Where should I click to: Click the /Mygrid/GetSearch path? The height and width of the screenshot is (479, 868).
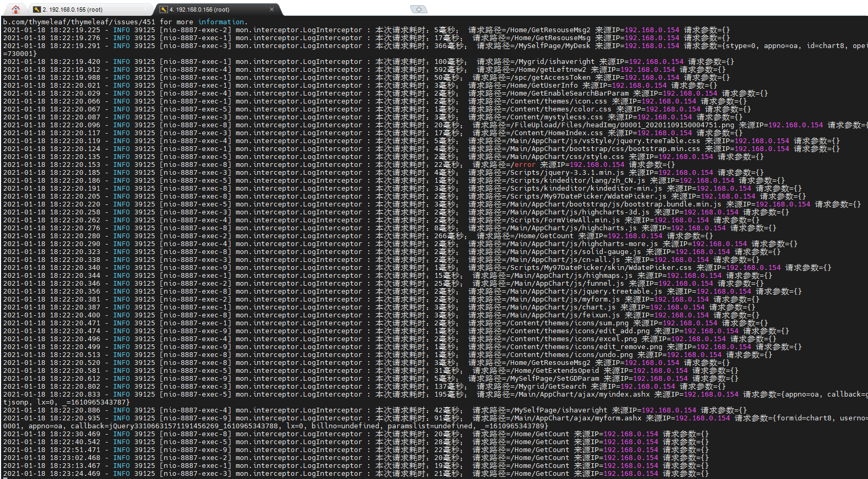point(552,387)
